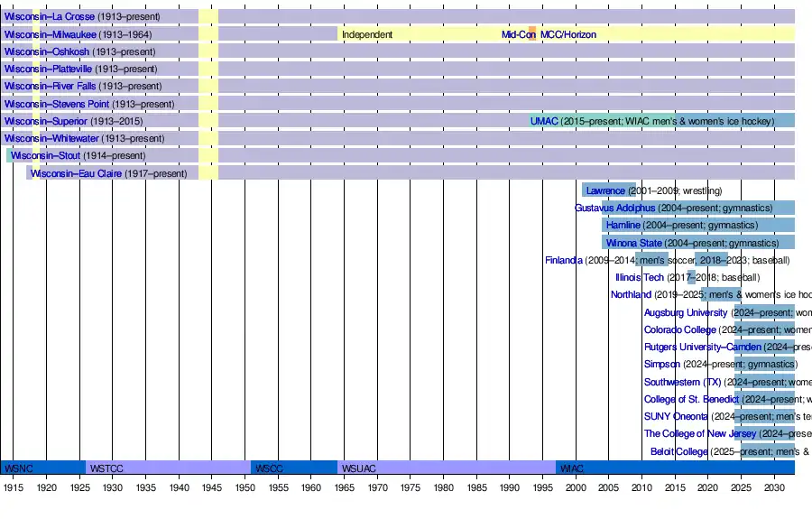Visit the Wisconsin–Whitewater link
This screenshot has width=812, height=519.
click(51, 138)
